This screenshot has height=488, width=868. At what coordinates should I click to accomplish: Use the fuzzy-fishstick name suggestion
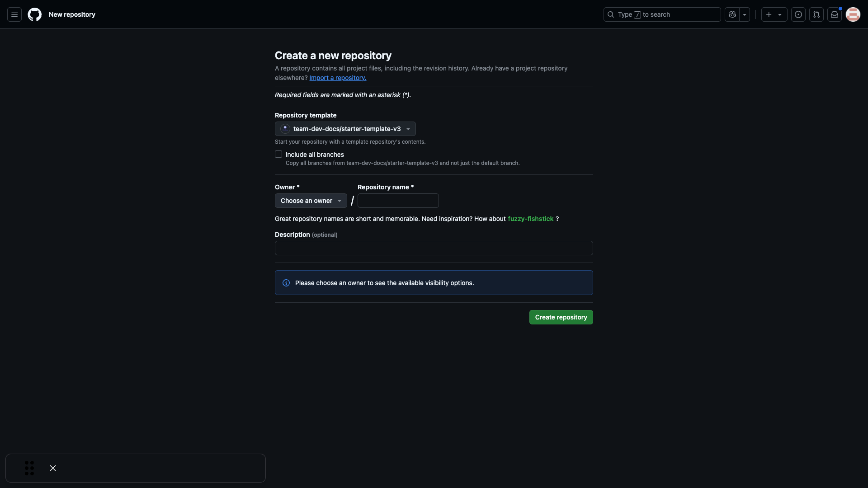[x=531, y=219]
